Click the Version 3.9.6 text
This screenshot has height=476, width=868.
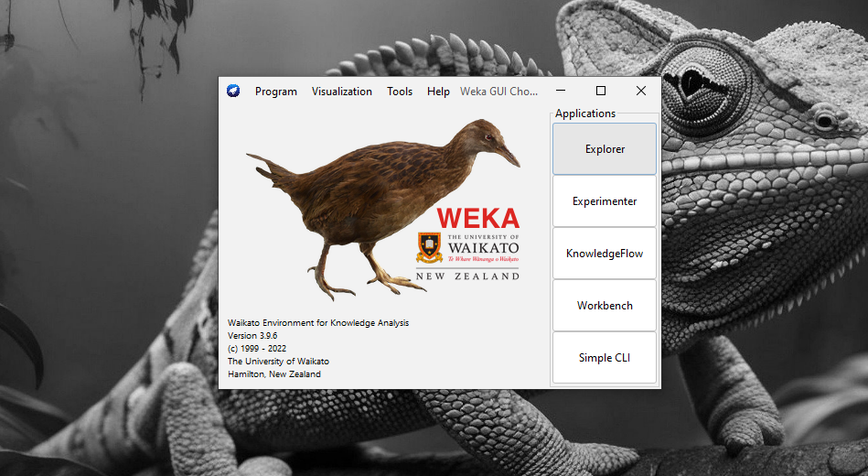tap(252, 336)
